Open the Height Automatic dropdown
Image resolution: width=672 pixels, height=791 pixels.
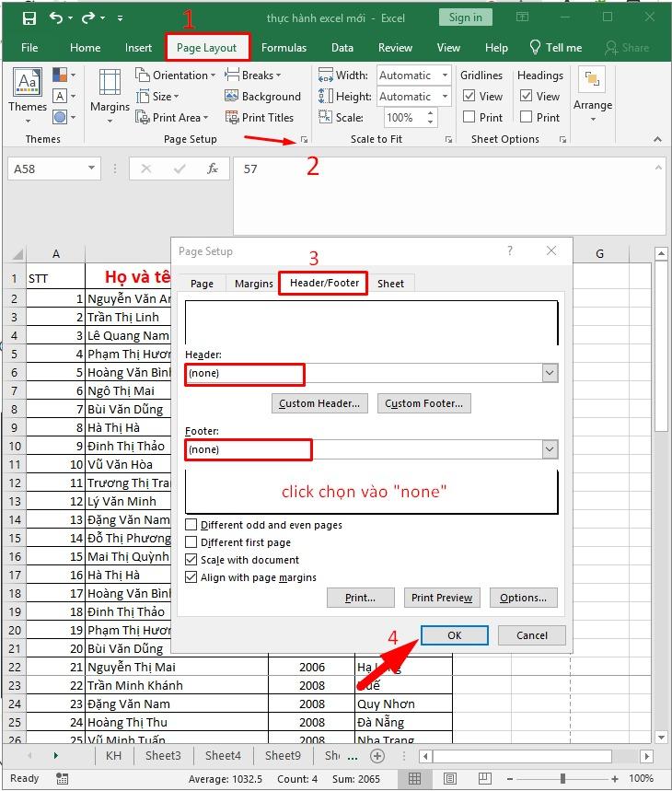tap(445, 96)
